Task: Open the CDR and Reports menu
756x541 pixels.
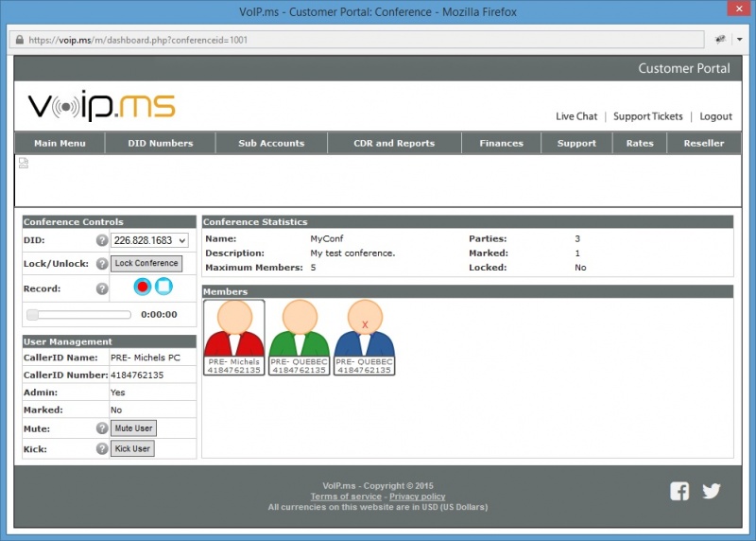Action: [x=394, y=144]
